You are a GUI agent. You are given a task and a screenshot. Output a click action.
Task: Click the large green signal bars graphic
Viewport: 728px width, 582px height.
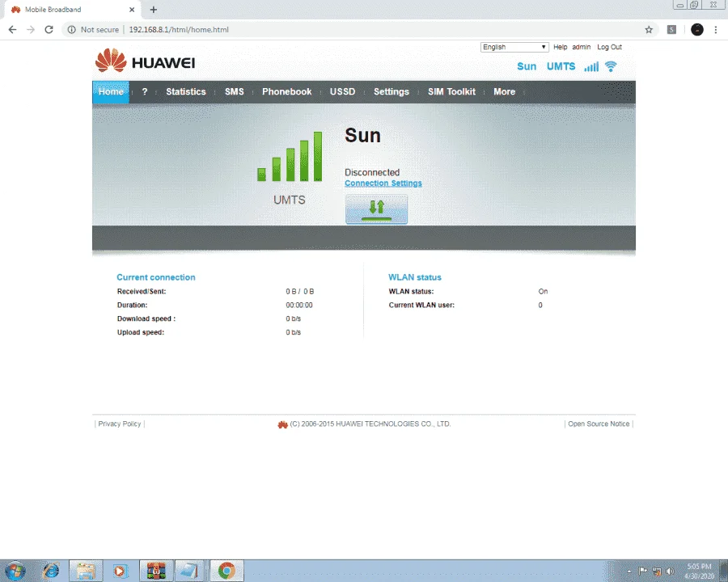tap(290, 156)
